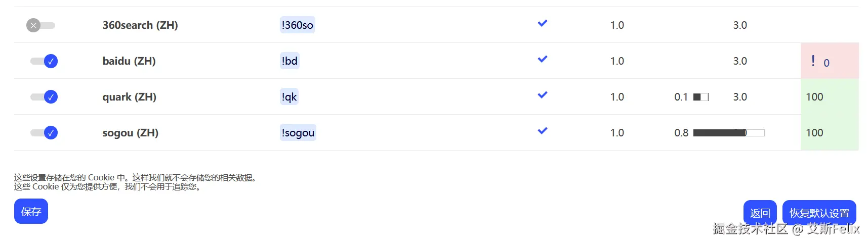Click the !bd shortcut tag
Viewport: 868px width, 244px height.
click(x=290, y=61)
